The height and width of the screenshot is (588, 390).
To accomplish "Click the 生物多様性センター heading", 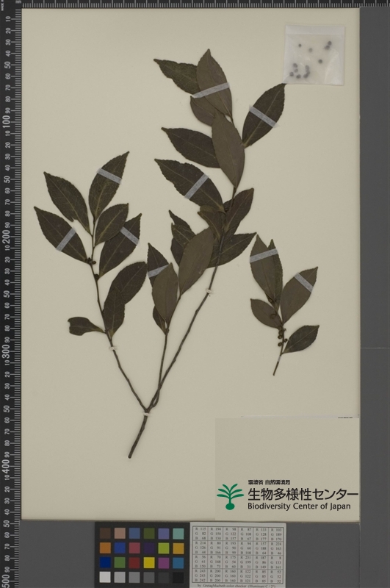I will click(303, 494).
